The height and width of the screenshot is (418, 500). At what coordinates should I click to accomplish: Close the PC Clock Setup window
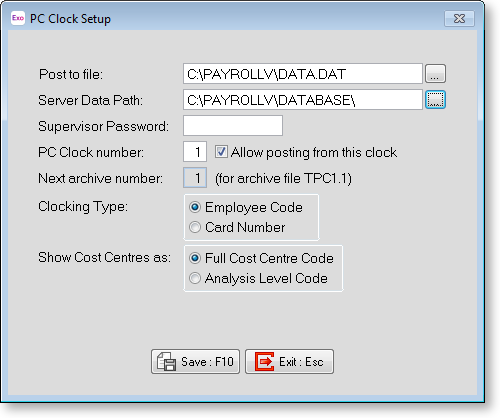point(459,18)
